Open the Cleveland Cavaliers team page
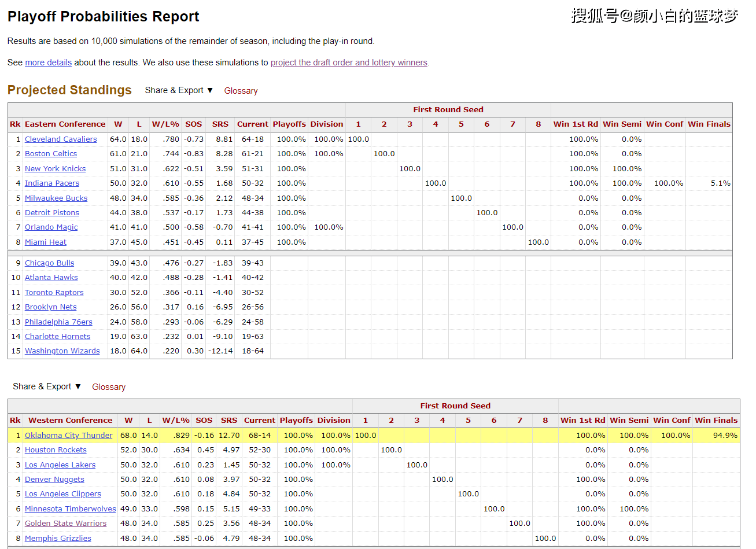This screenshot has width=756, height=549. coord(61,139)
